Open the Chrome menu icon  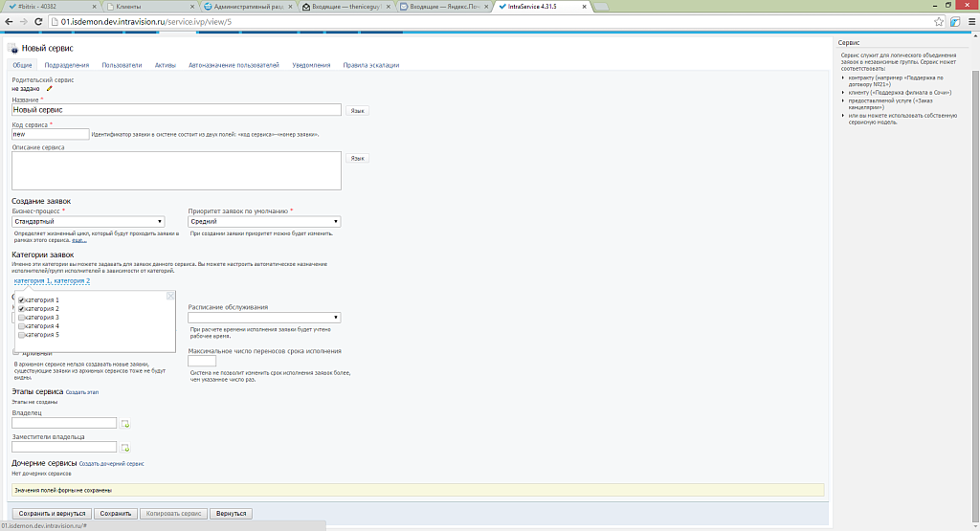tap(971, 21)
